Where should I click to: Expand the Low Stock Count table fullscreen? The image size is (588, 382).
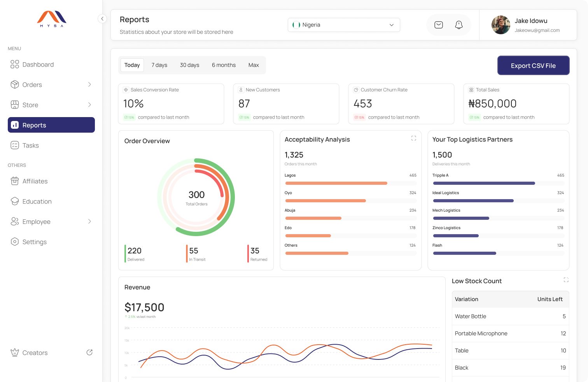(x=566, y=280)
